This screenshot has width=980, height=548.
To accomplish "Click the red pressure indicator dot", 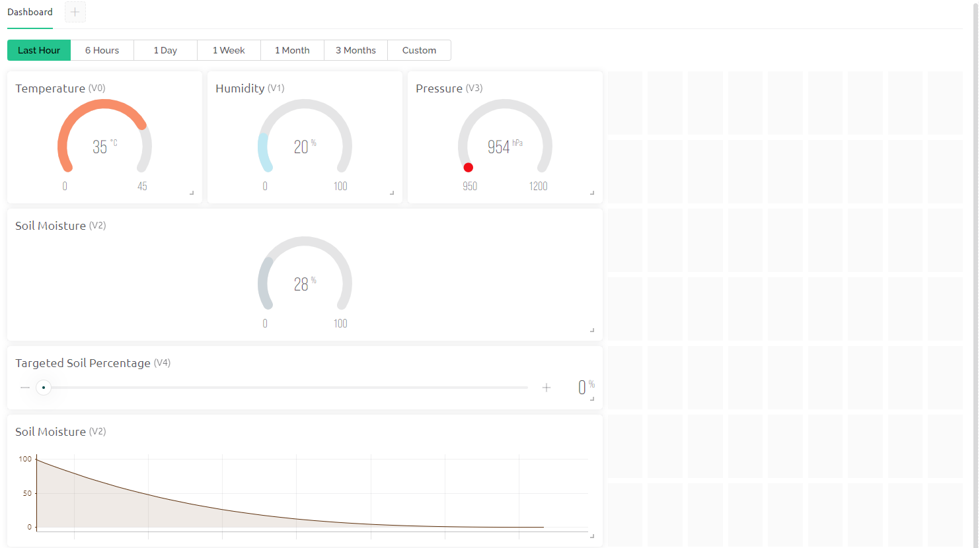I will [469, 168].
